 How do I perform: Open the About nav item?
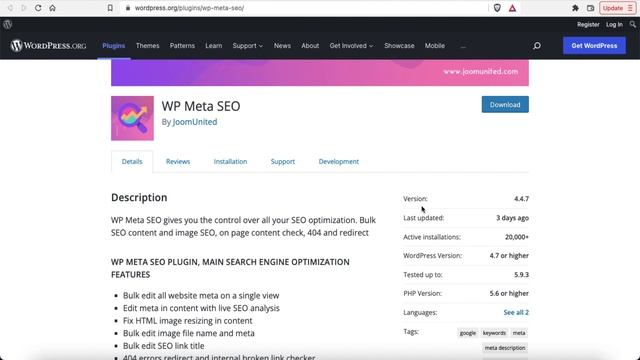pos(310,46)
